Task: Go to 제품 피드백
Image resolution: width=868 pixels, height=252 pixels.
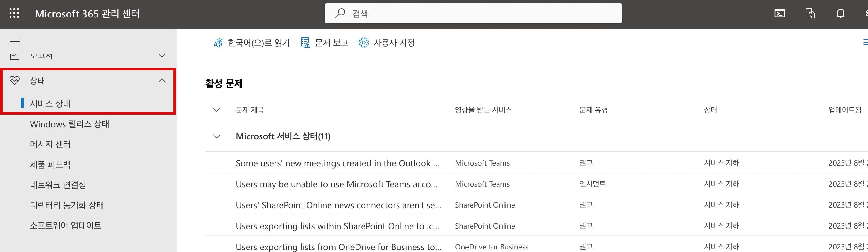Action: coord(50,164)
